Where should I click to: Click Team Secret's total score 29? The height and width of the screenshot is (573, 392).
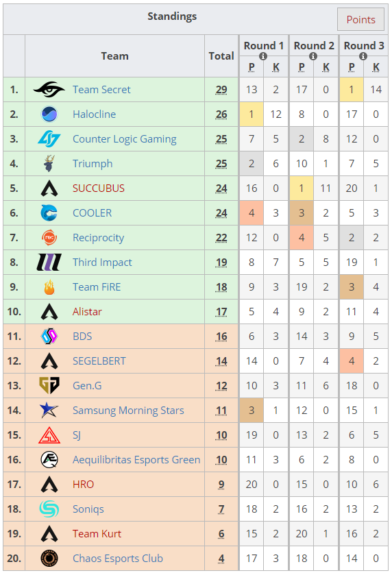(221, 90)
